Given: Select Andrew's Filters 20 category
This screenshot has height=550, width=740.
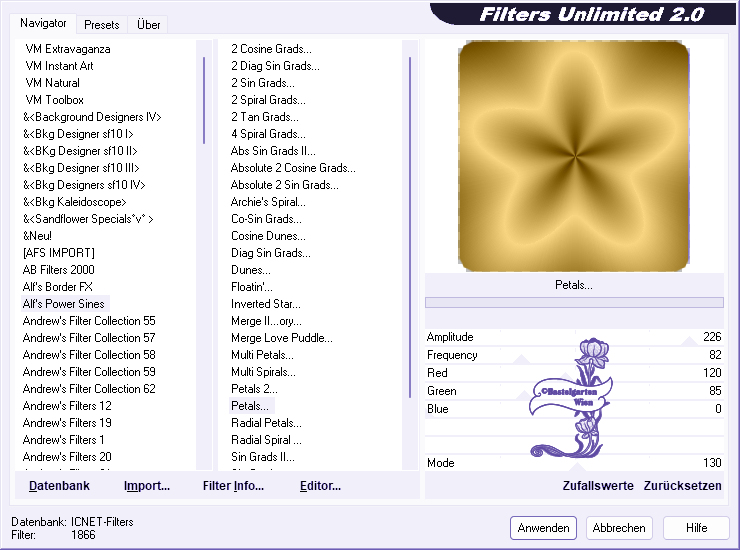Looking at the screenshot, I should tap(67, 457).
